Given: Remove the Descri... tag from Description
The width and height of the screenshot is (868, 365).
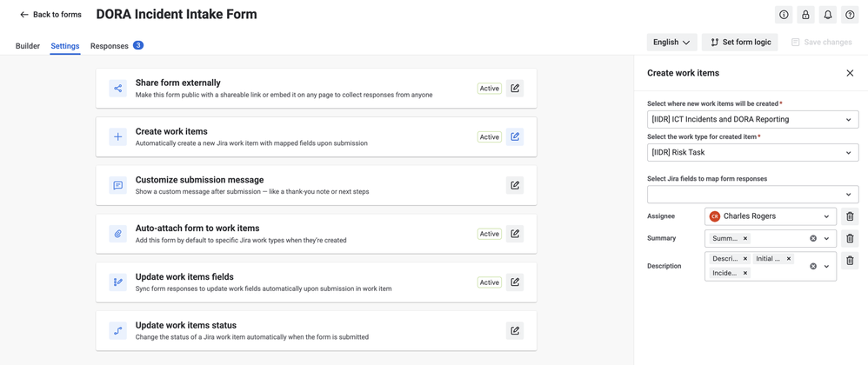Looking at the screenshot, I should [x=745, y=258].
